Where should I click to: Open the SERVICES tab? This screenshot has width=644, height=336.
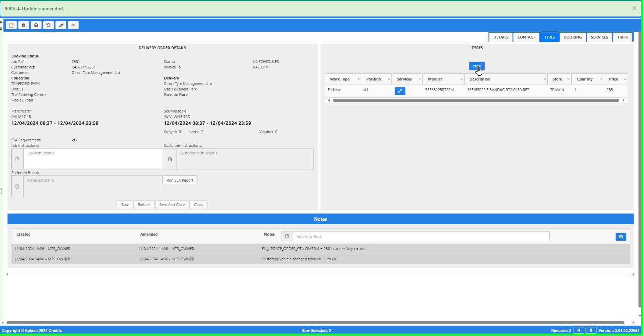(599, 37)
